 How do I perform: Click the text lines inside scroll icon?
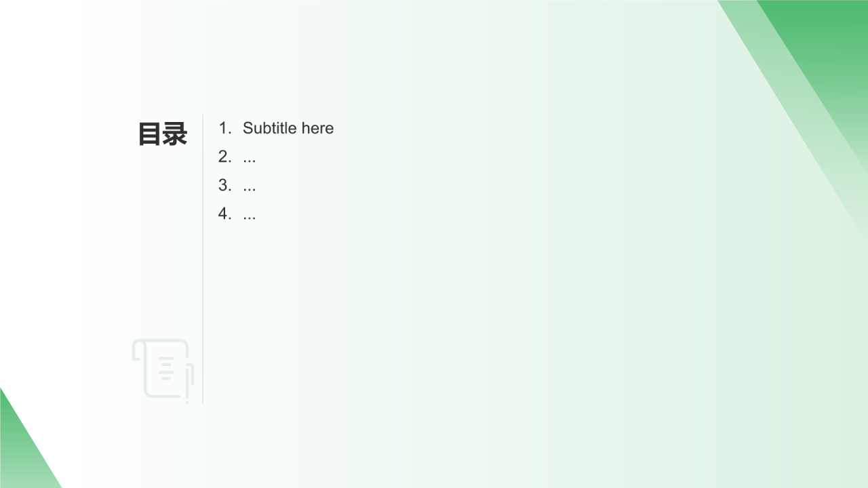coord(166,368)
